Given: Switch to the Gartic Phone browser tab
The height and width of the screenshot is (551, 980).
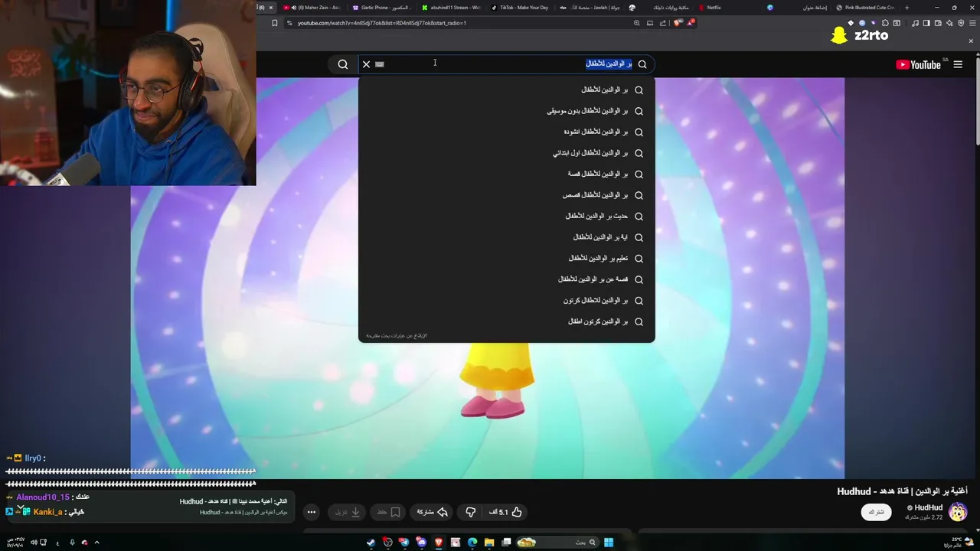Looking at the screenshot, I should point(381,8).
